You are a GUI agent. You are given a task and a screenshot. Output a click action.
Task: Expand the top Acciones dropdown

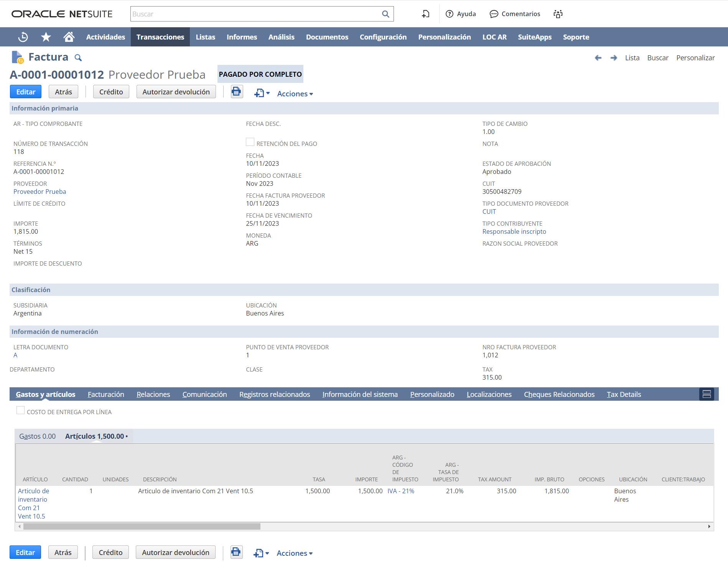pyautogui.click(x=295, y=94)
